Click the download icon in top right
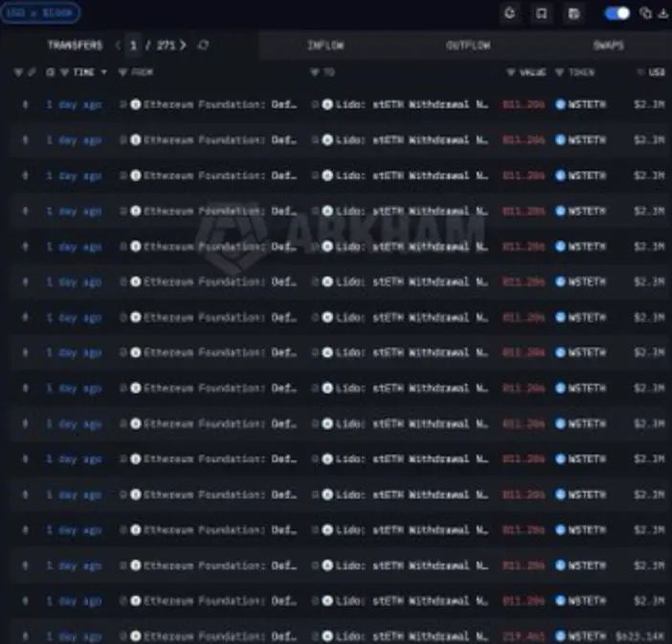The height and width of the screenshot is (644, 672). click(663, 13)
